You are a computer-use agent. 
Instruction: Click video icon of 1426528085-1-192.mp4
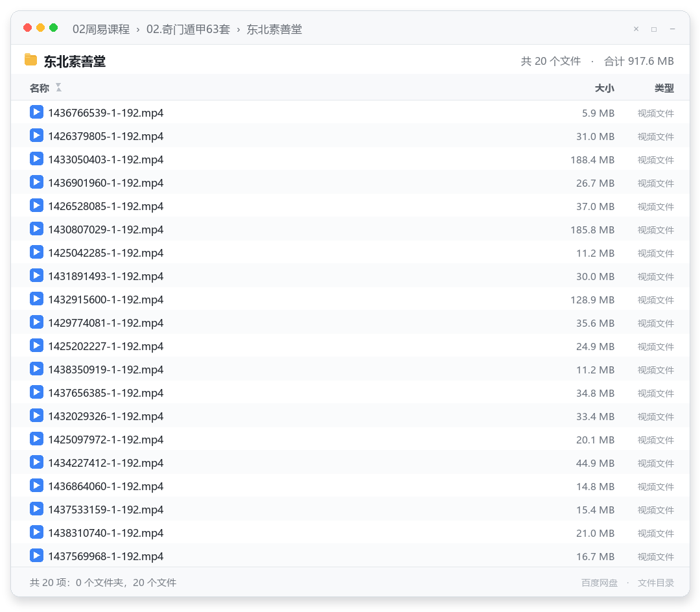[x=36, y=206]
